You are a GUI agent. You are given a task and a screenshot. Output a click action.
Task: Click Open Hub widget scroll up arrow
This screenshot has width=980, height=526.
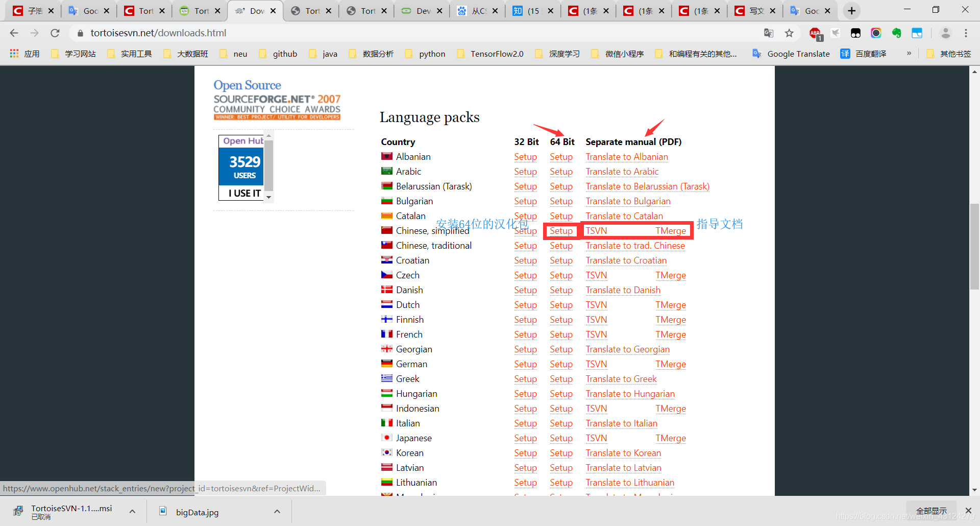(269, 136)
